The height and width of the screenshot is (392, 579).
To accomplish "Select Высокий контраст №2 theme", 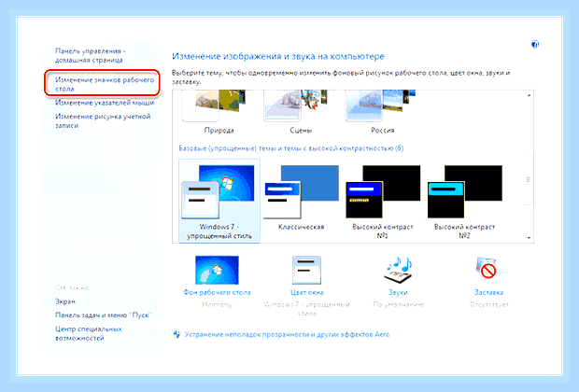I will coord(464,201).
